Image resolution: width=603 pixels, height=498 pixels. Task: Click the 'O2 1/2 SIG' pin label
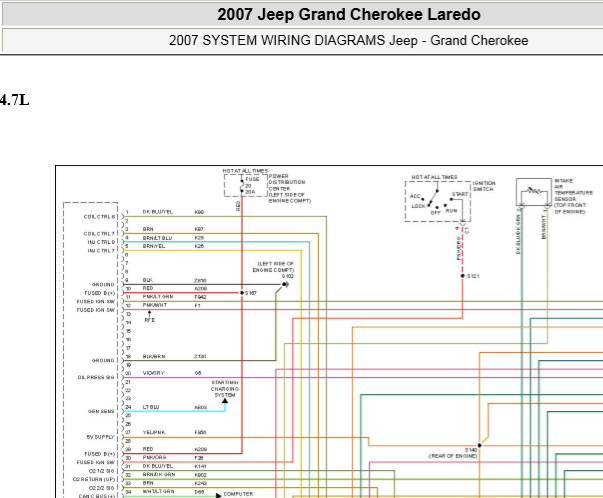point(102,471)
